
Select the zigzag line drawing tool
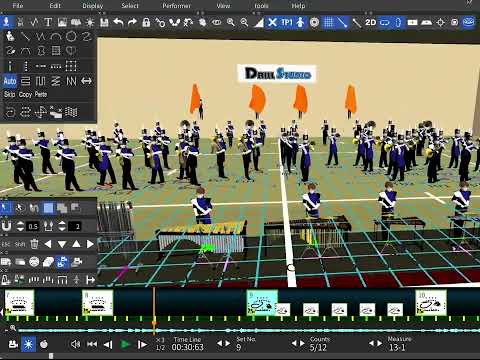point(41,36)
